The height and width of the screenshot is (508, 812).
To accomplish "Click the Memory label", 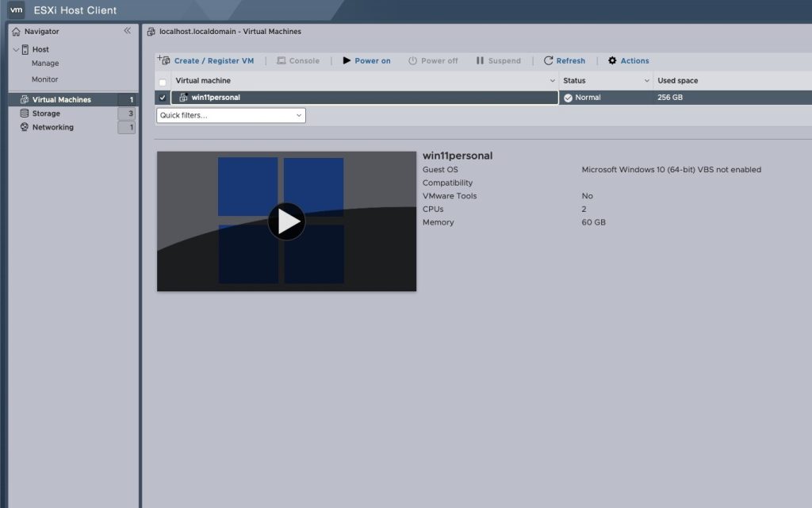I will 438,222.
